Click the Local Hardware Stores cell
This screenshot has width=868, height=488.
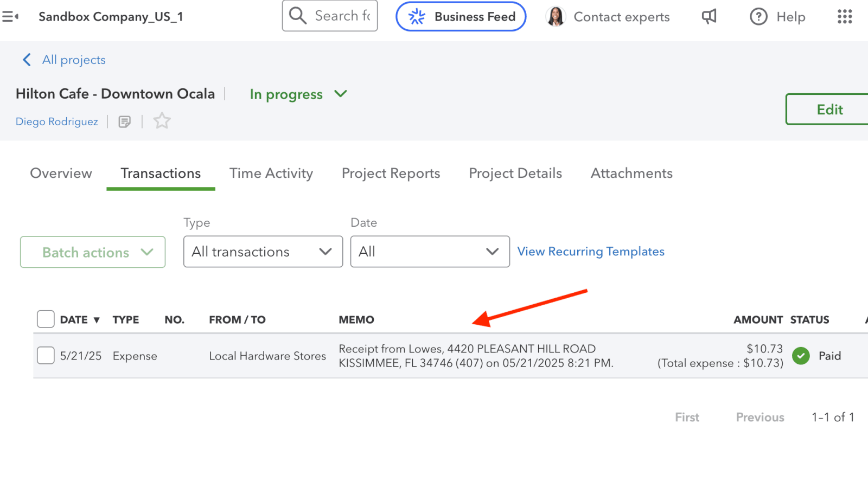click(x=267, y=356)
